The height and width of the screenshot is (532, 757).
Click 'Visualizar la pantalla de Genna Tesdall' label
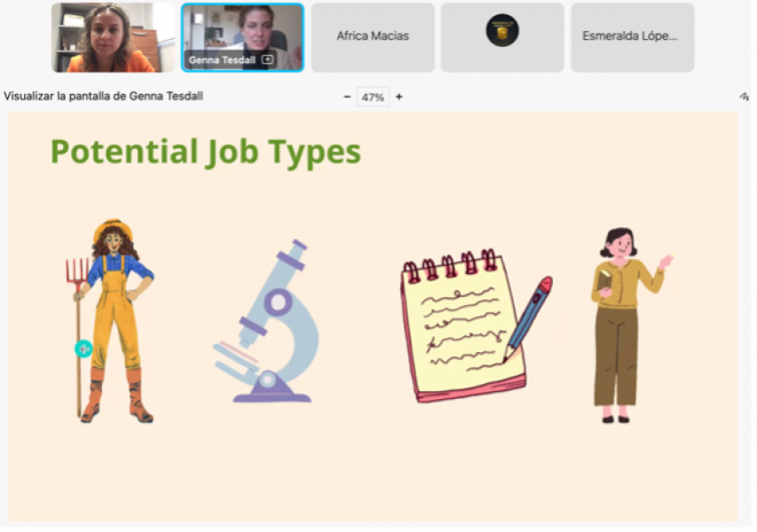103,97
